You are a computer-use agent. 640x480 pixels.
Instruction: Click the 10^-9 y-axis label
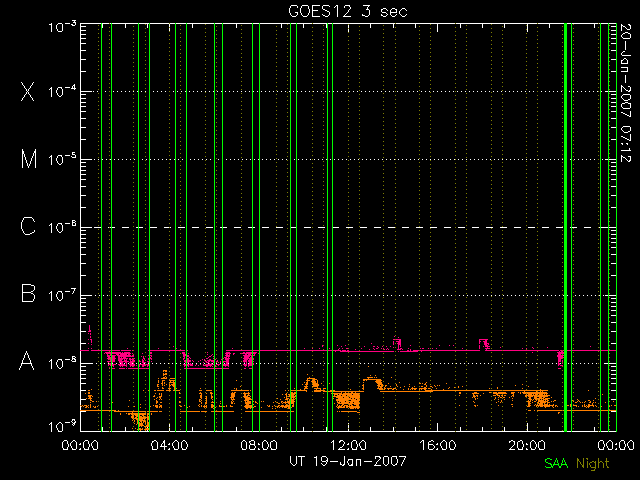pyautogui.click(x=62, y=427)
